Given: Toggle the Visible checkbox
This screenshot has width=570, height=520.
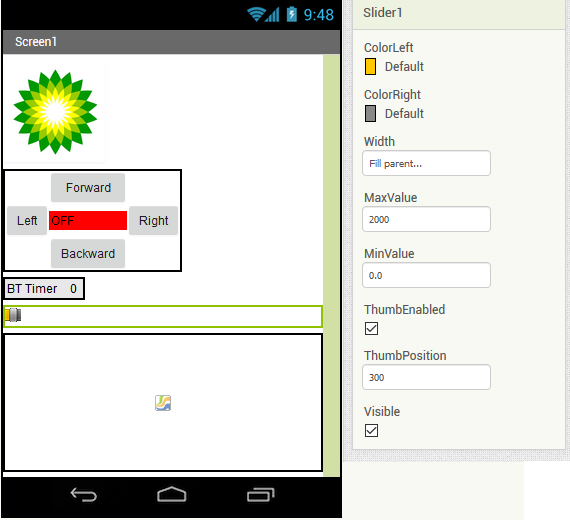Looking at the screenshot, I should (371, 431).
